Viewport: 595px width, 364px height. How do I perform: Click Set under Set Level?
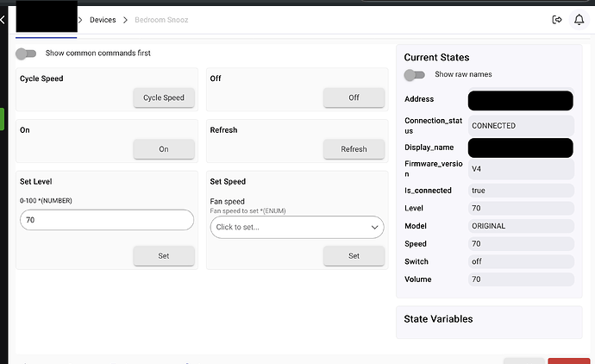[164, 256]
